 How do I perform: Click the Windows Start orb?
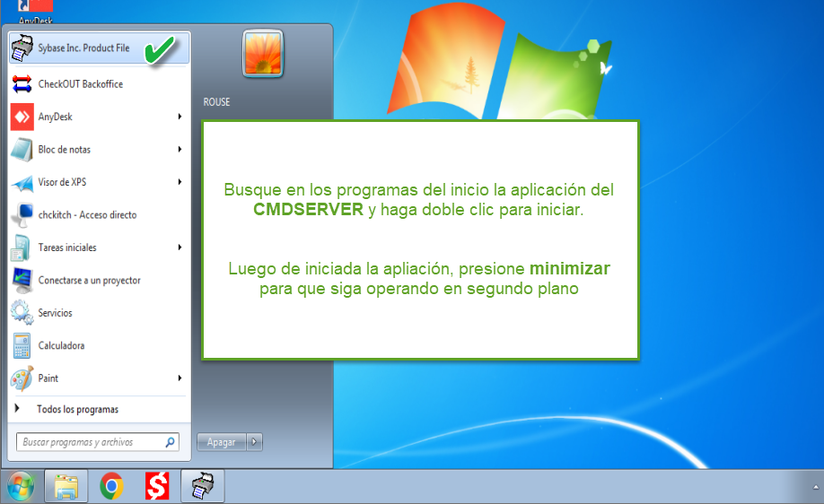point(21,486)
